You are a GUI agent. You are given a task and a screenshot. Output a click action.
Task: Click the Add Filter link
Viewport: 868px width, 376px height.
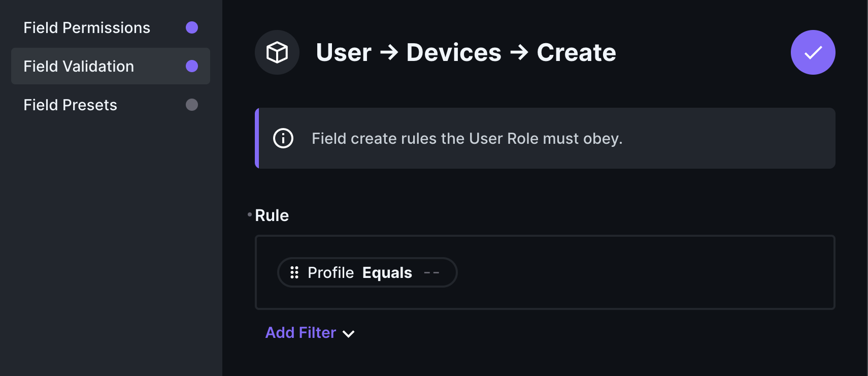tap(301, 333)
